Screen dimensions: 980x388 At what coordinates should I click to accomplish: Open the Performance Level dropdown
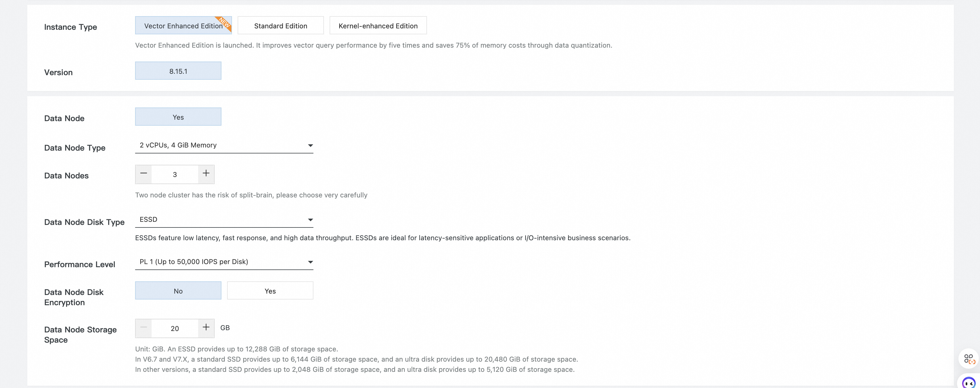(224, 262)
